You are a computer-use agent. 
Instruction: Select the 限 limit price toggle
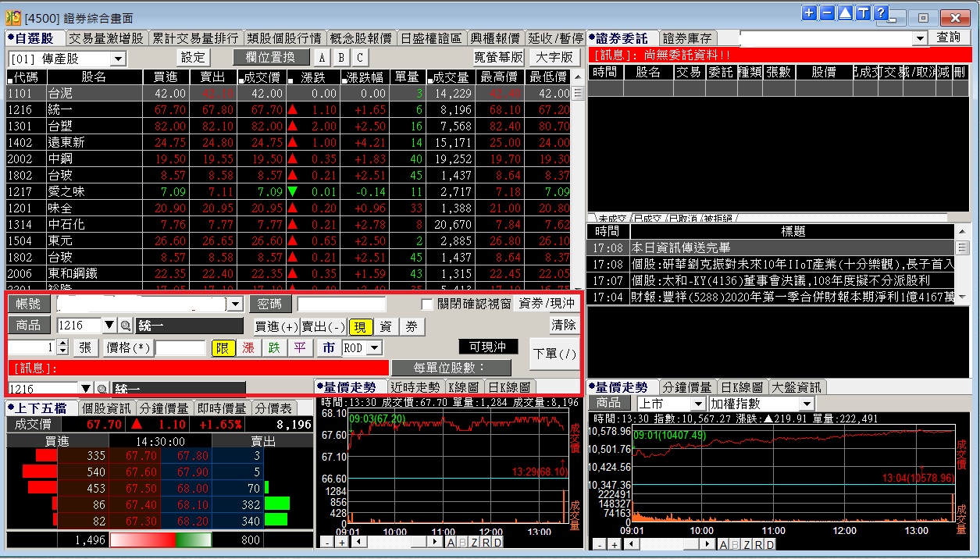[x=223, y=348]
